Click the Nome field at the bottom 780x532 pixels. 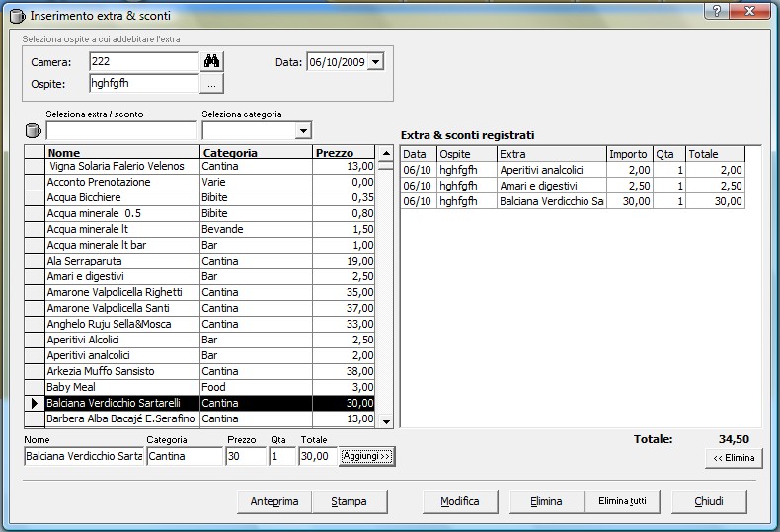84,456
